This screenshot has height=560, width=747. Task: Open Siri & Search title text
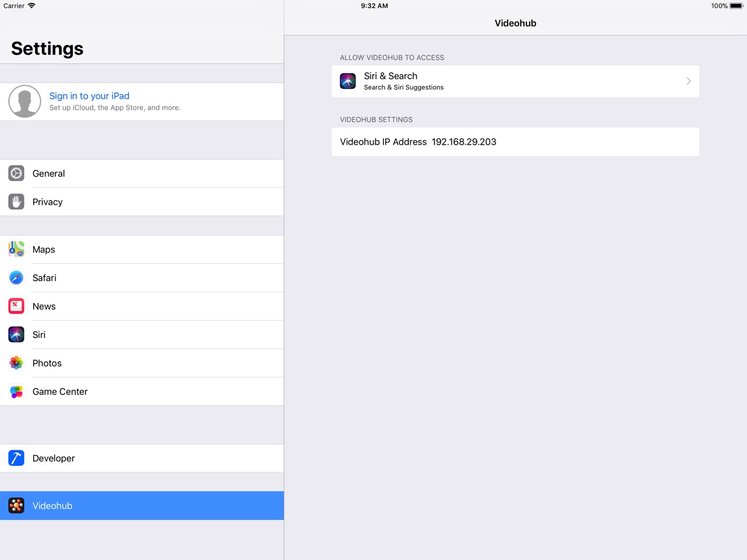point(390,76)
